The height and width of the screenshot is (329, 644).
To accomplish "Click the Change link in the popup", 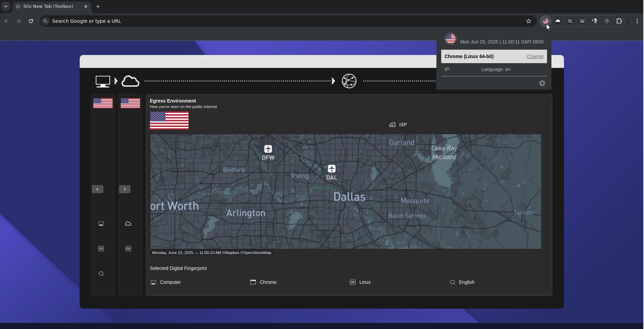I will pos(535,56).
